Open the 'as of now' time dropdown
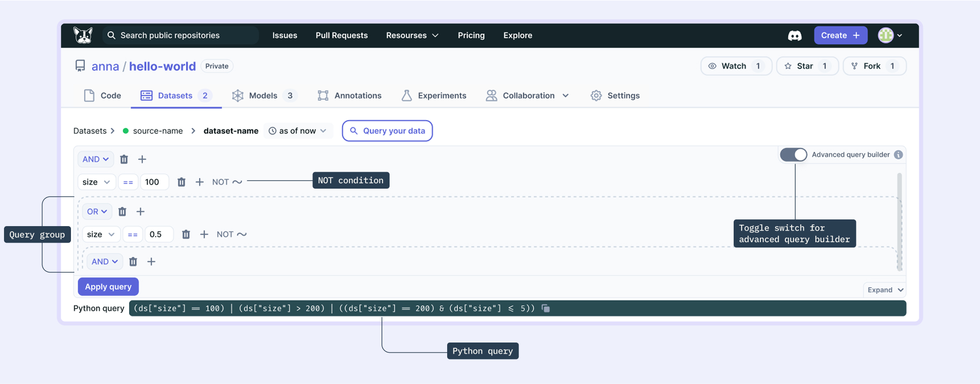Viewport: 980px width, 384px height. point(298,131)
